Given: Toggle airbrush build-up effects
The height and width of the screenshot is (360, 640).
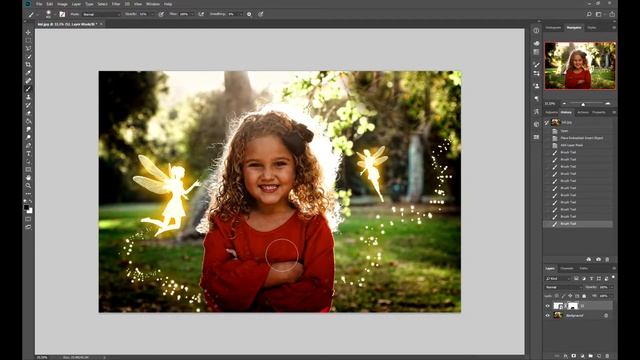Looking at the screenshot, I should [201, 14].
